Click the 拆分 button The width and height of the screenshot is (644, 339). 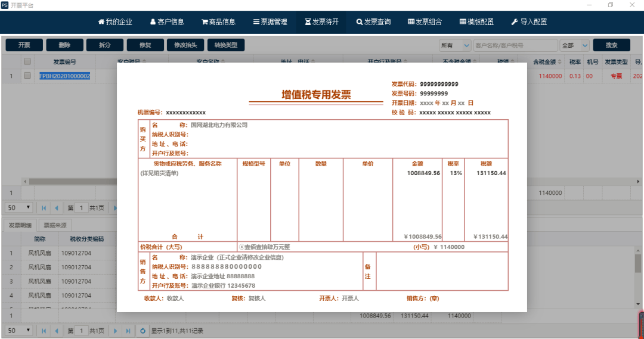click(105, 45)
